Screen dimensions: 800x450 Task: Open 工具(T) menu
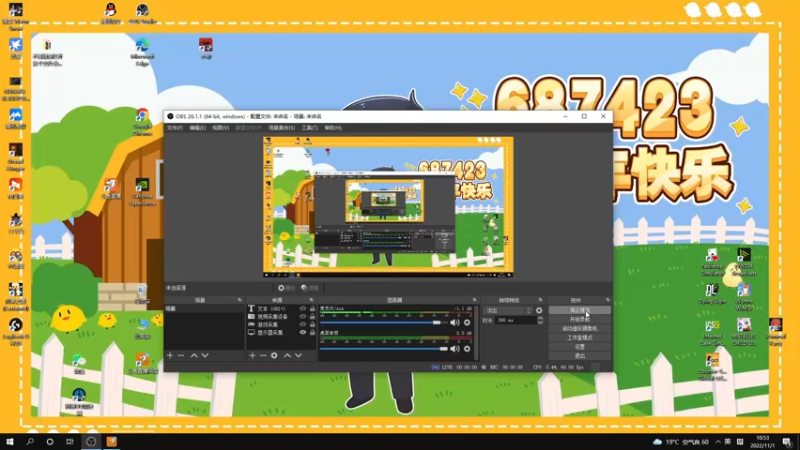coord(309,128)
